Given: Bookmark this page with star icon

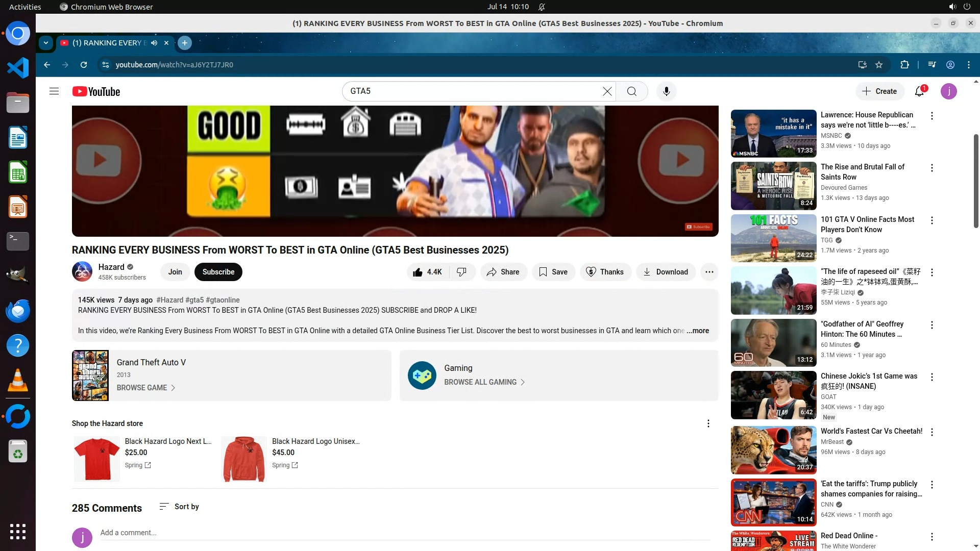Looking at the screenshot, I should 879,65.
